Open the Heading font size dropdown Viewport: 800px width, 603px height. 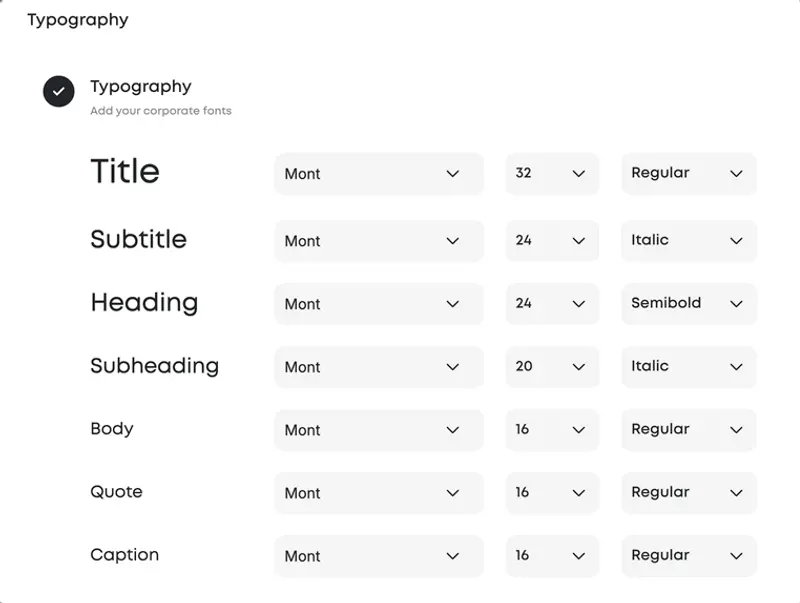point(552,304)
